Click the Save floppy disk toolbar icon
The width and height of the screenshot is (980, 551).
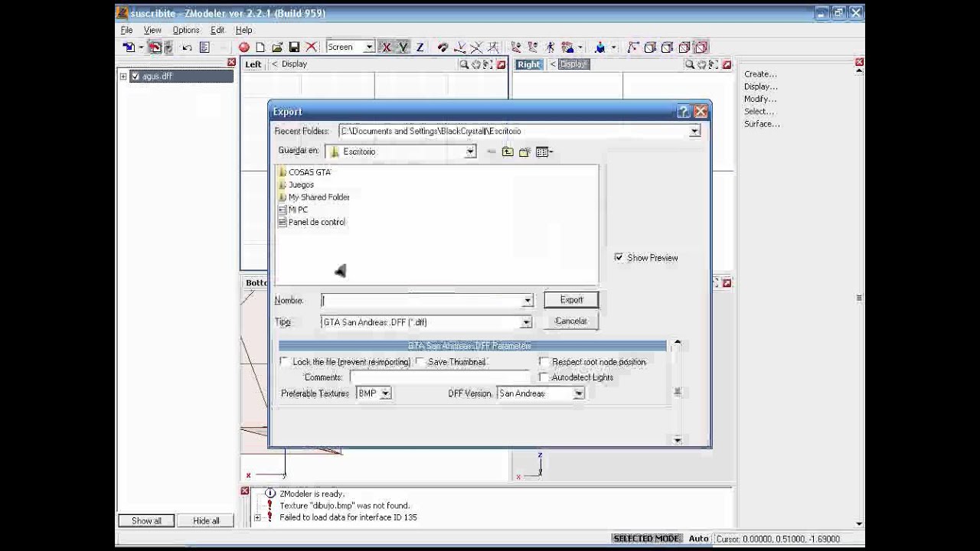click(294, 47)
